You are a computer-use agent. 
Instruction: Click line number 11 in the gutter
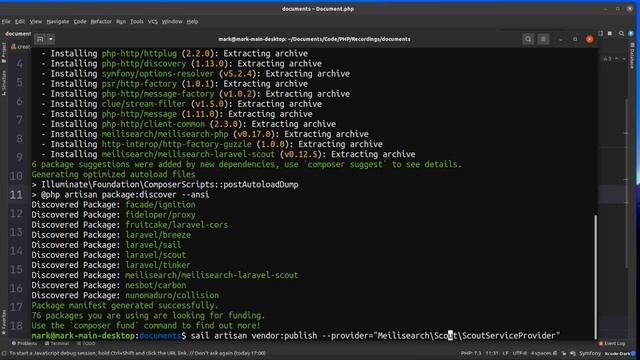point(16,194)
